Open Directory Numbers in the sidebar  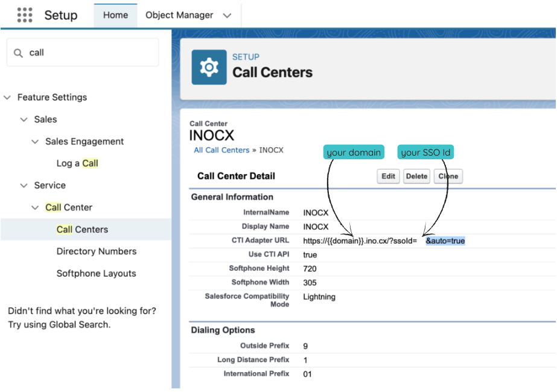(x=97, y=251)
